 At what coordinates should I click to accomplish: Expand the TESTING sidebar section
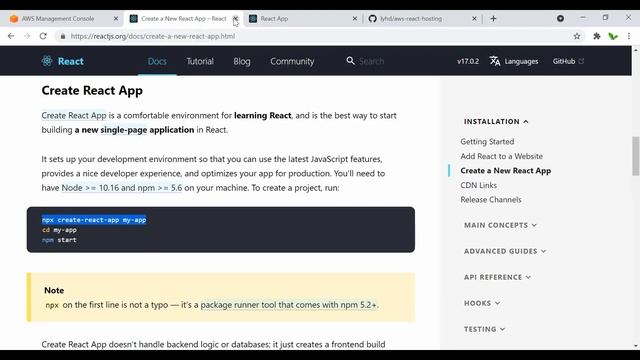click(484, 329)
